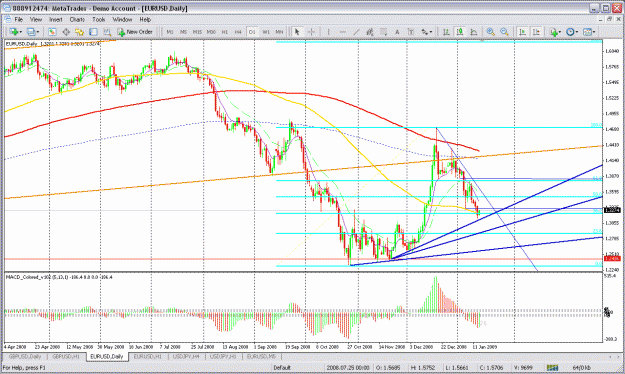Expand the Templates dropdown arrow
Image resolution: width=625 pixels, height=374 pixels.
[594, 32]
